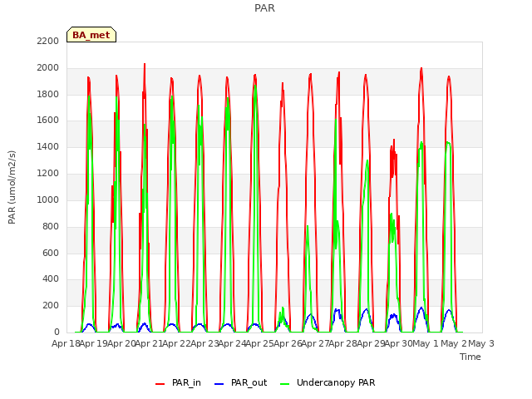Click the Time x-axis label
The width and height of the screenshot is (532, 399).
[x=470, y=357]
